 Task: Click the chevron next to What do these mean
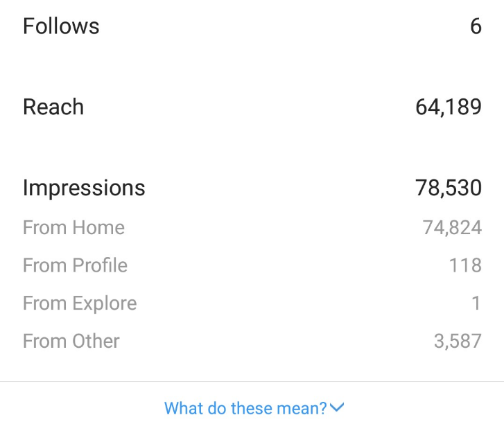click(x=336, y=407)
